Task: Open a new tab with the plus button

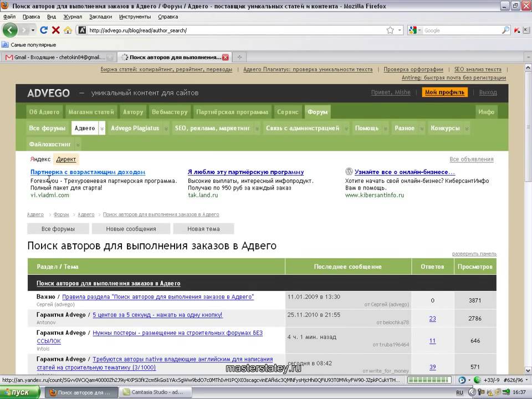Action: pos(239,57)
